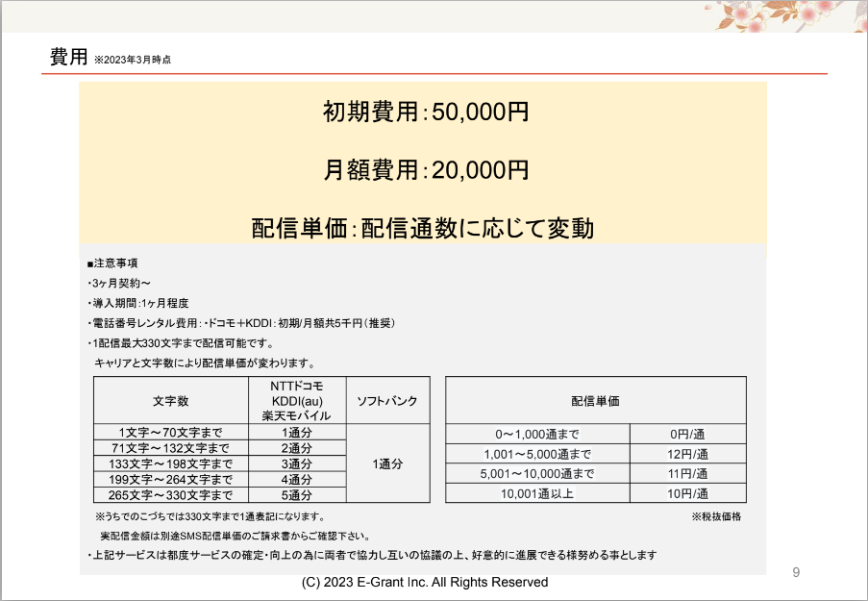868x601 pixels.
Task: Select the 文字数 table header cell
Action: click(170, 400)
